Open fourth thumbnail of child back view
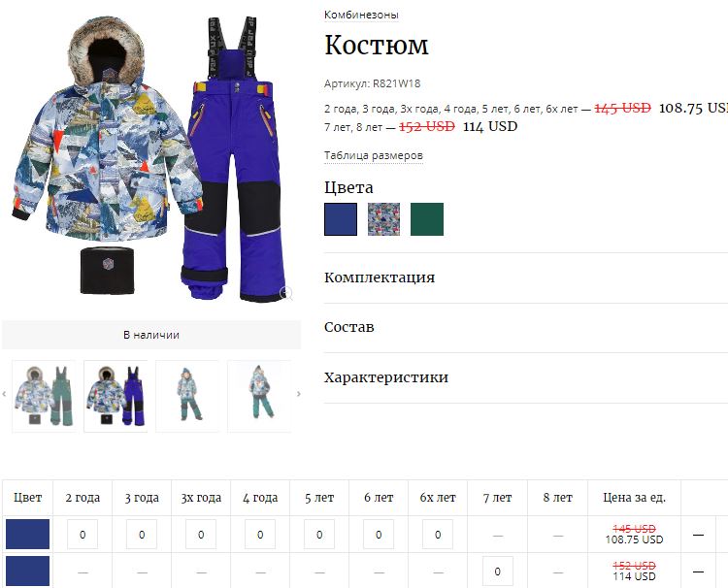The width and height of the screenshot is (728, 588). [x=259, y=396]
